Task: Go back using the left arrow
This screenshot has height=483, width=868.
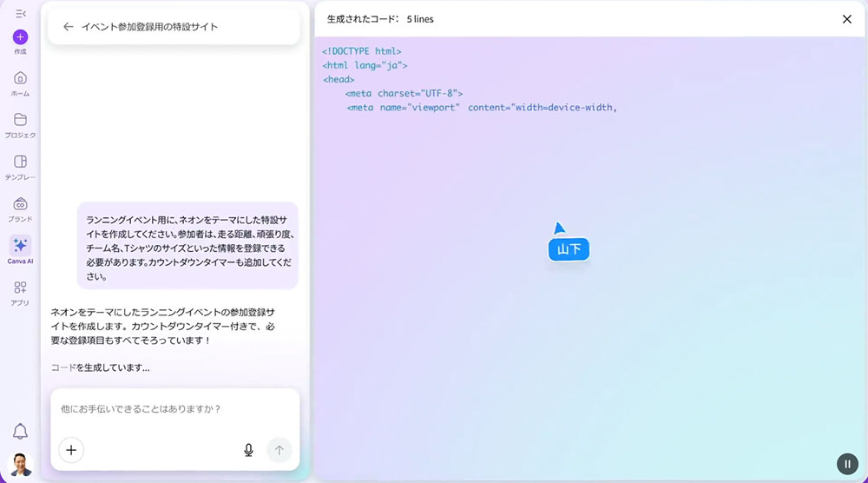Action: pos(68,27)
